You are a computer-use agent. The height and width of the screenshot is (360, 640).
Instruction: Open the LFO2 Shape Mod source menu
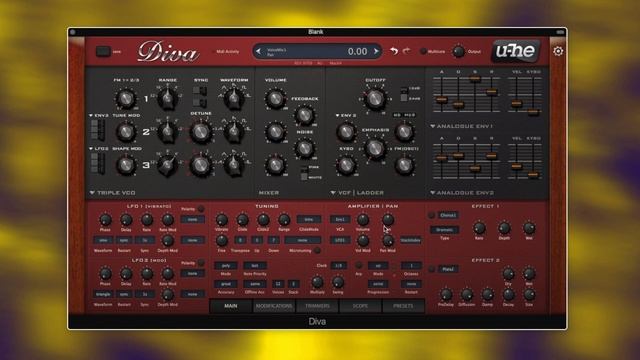(99, 149)
